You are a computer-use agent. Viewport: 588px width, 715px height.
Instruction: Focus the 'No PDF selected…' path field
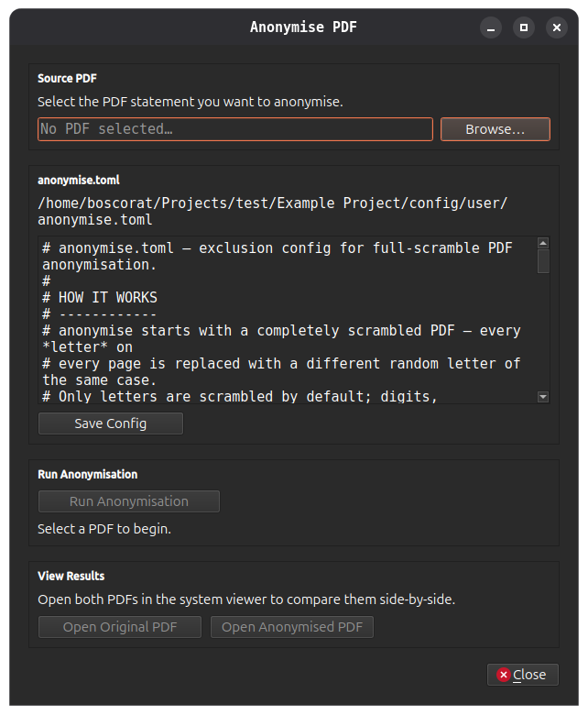click(235, 129)
